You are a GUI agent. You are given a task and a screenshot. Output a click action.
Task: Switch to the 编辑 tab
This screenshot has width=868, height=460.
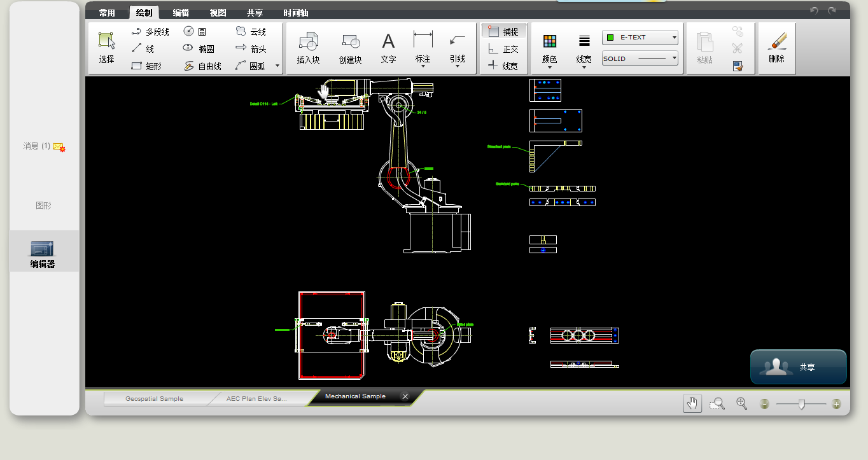pos(181,13)
